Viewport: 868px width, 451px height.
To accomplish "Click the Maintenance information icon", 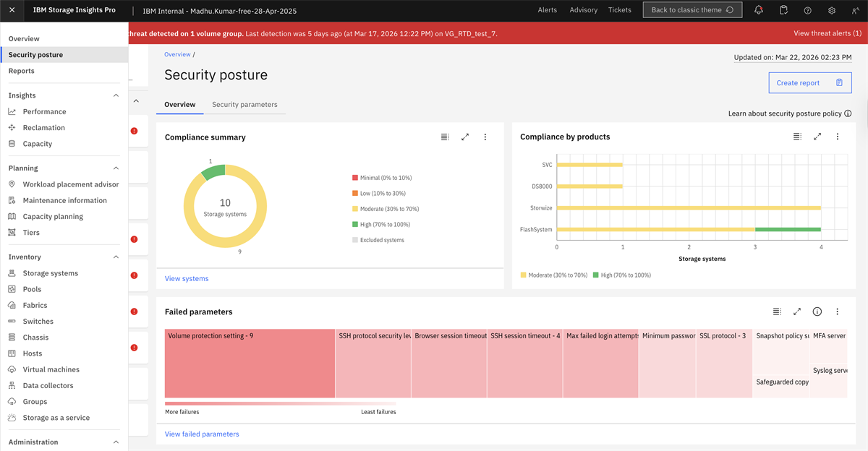I will pyautogui.click(x=12, y=200).
